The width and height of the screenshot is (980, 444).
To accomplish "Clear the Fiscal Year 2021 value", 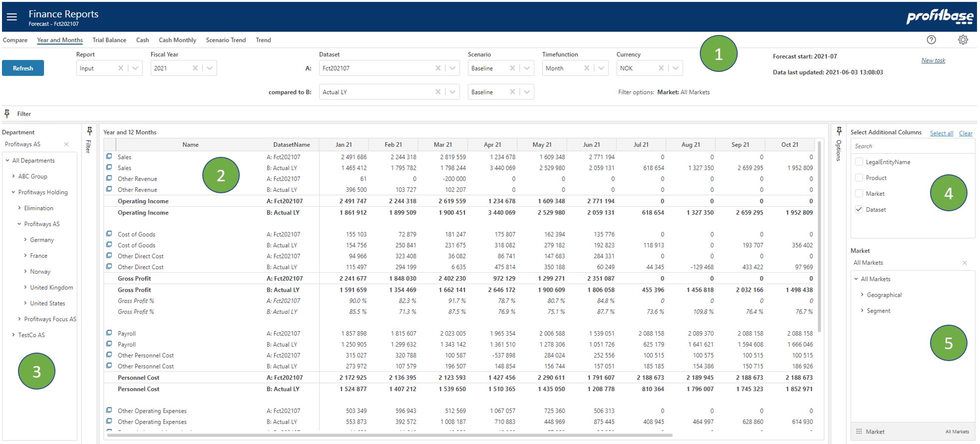I will coord(195,68).
